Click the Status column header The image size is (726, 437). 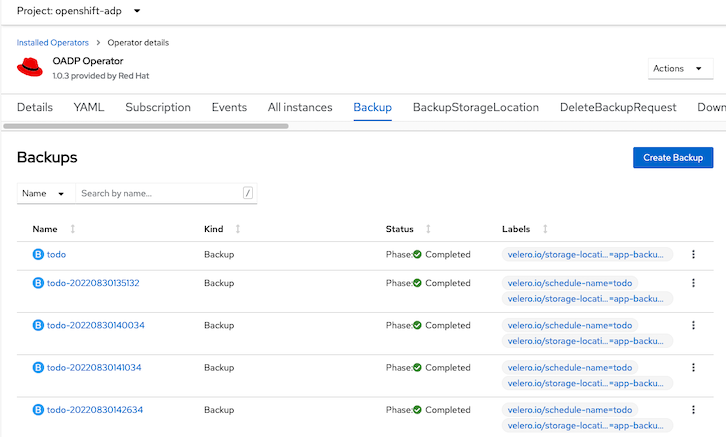(400, 229)
